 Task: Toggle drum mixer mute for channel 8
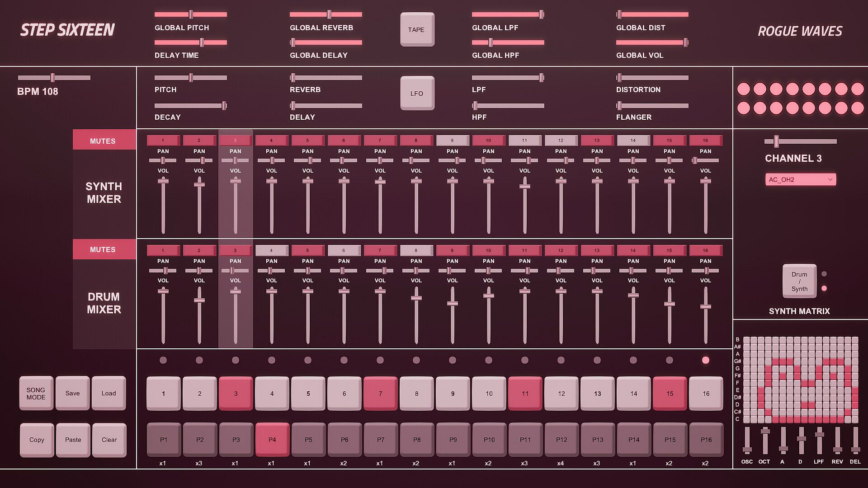416,250
